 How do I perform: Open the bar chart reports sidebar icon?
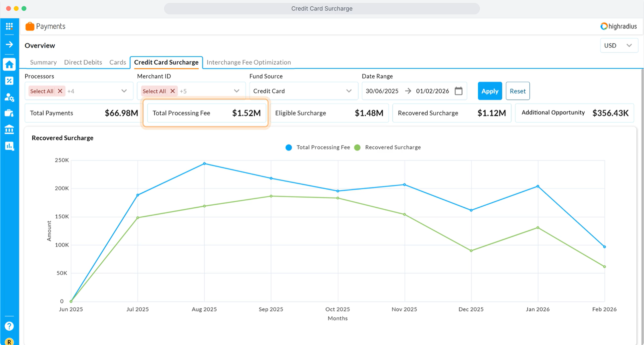9,146
